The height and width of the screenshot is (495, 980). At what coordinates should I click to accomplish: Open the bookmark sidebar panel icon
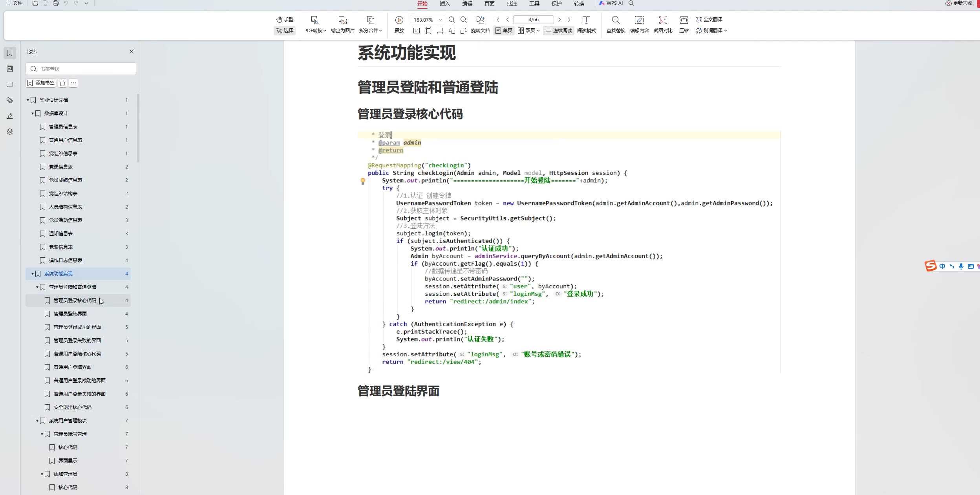(10, 53)
